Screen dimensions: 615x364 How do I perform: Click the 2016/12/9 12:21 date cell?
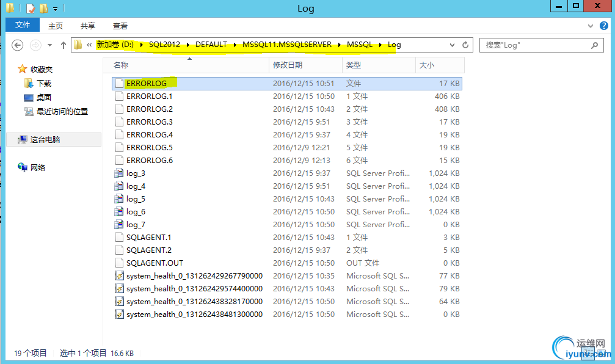301,147
